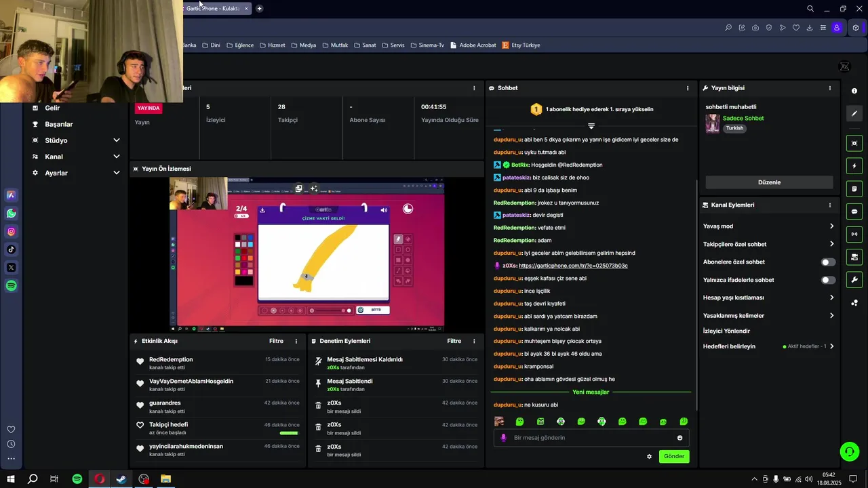Open Kanal Eylemleri panel three-dot menu
The height and width of the screenshot is (488, 868).
coord(830,205)
